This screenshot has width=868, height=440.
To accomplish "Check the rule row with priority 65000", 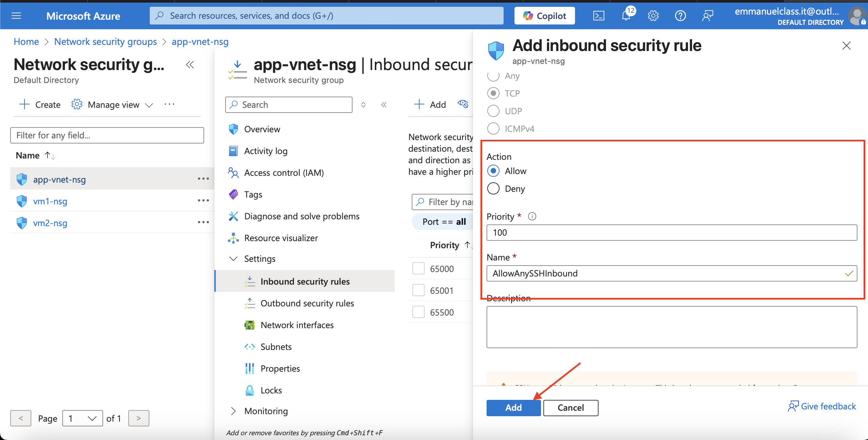I will click(x=418, y=268).
